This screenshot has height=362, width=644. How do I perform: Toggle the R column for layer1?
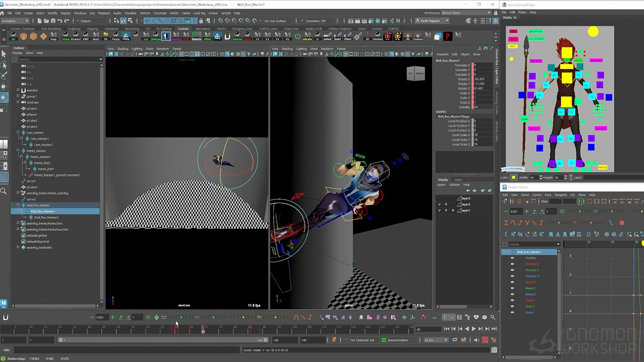pos(452,210)
